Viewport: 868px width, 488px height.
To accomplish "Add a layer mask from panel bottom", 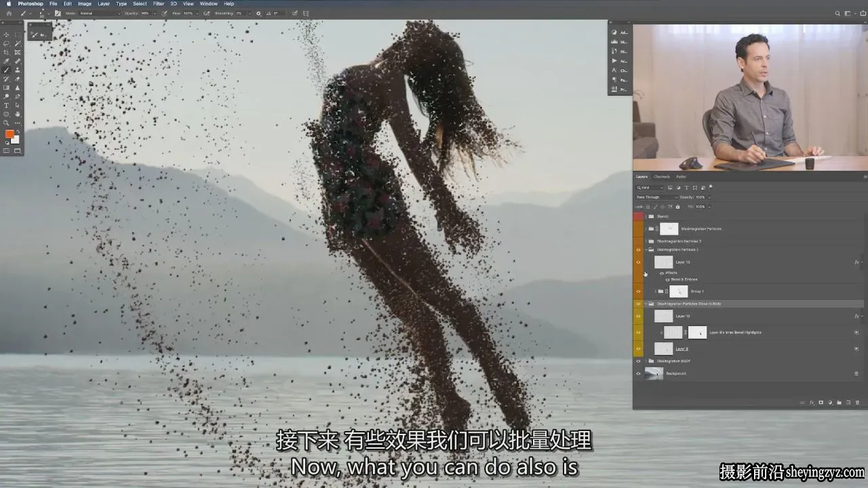I will (x=821, y=403).
